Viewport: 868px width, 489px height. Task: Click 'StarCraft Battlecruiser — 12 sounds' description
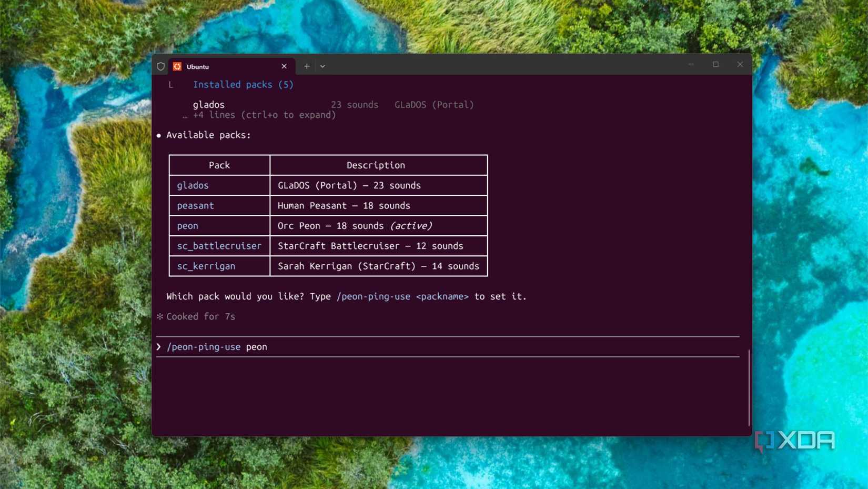(370, 246)
